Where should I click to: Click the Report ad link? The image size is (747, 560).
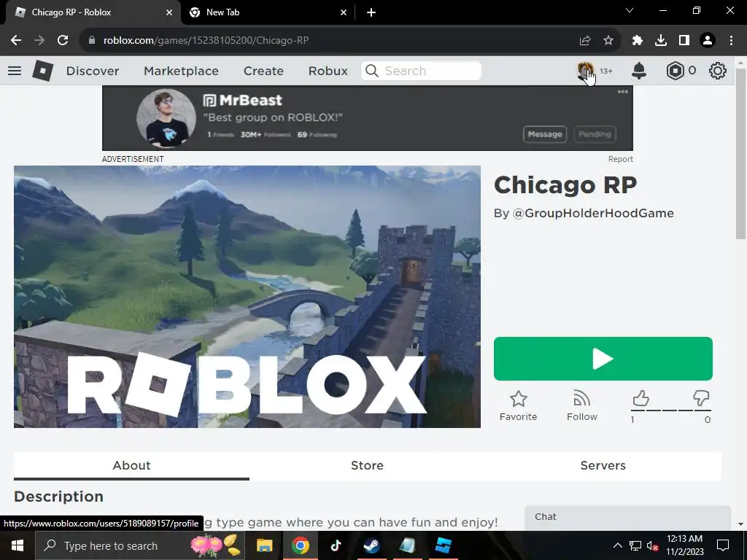[620, 159]
